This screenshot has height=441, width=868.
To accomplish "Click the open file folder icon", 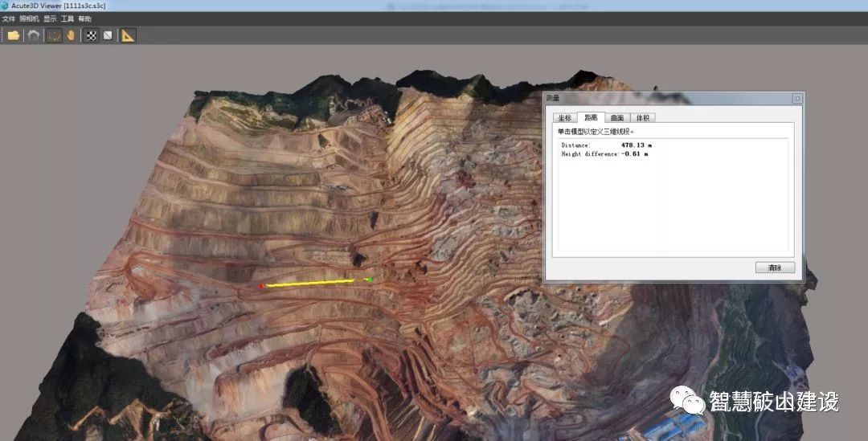I will click(x=13, y=35).
